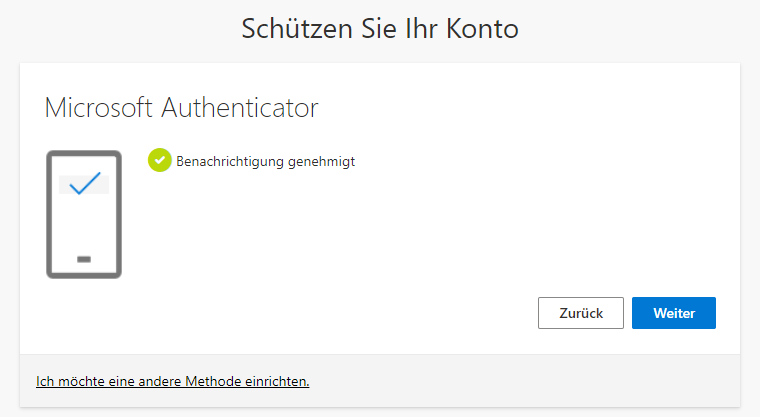Open "Ich möchte eine andere Methode einrichten" link
This screenshot has width=760, height=417.
(x=172, y=381)
